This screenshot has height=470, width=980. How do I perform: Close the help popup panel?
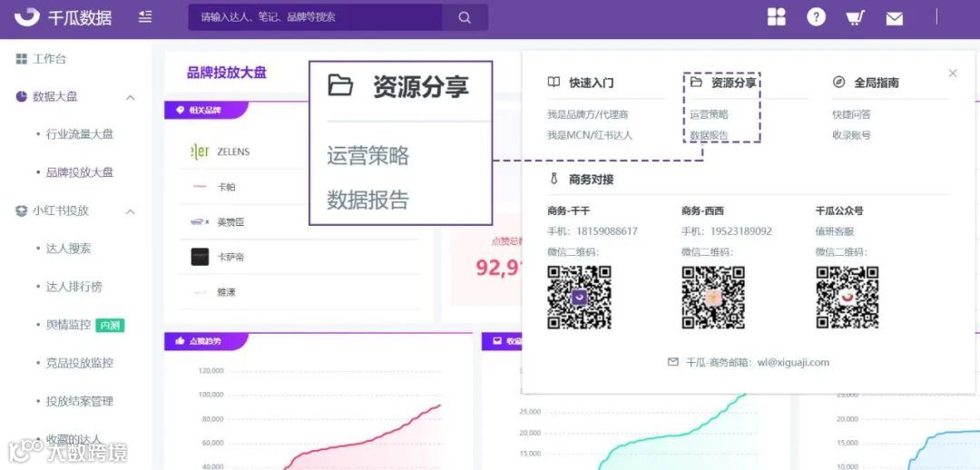(x=953, y=73)
